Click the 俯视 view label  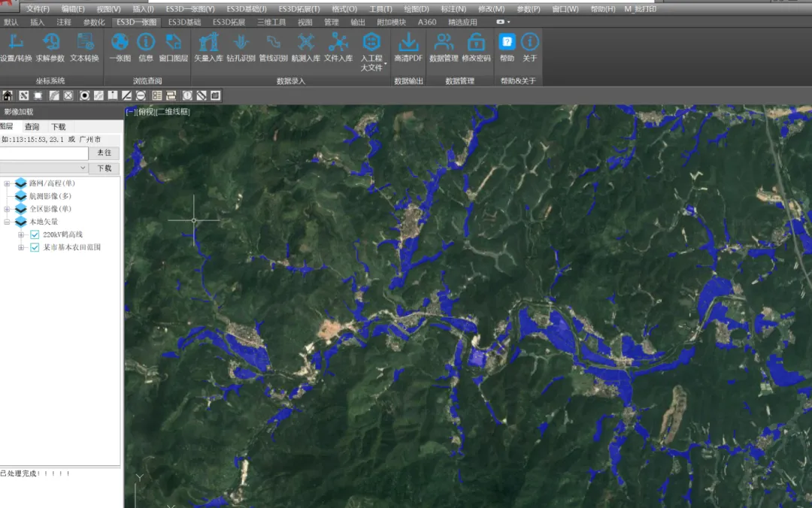[x=146, y=112]
